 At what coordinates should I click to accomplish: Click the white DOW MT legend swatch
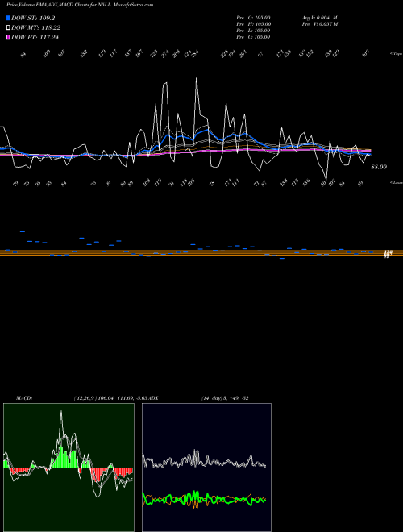(8, 28)
